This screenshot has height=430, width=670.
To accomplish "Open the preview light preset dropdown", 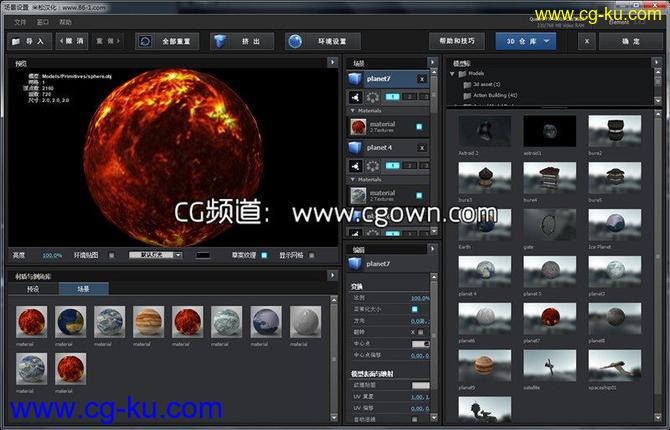I will tap(156, 255).
